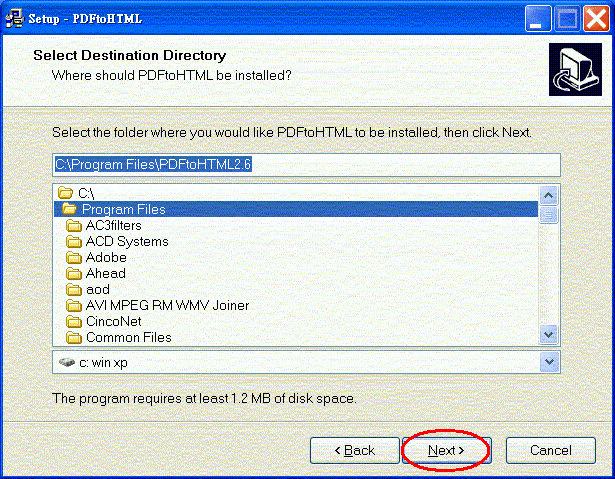This screenshot has height=479, width=615.
Task: Go Back to previous setup step
Action: click(x=355, y=450)
